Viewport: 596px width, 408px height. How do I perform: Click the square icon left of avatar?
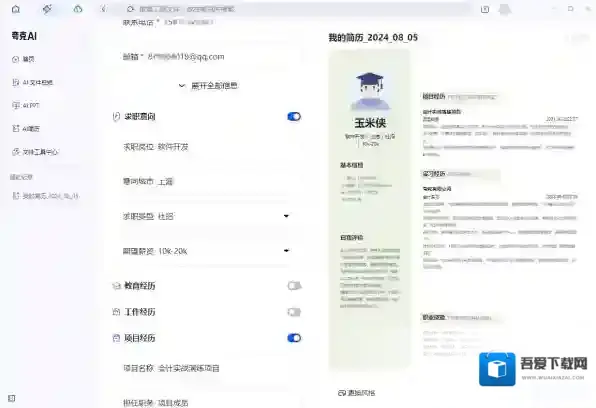click(485, 10)
